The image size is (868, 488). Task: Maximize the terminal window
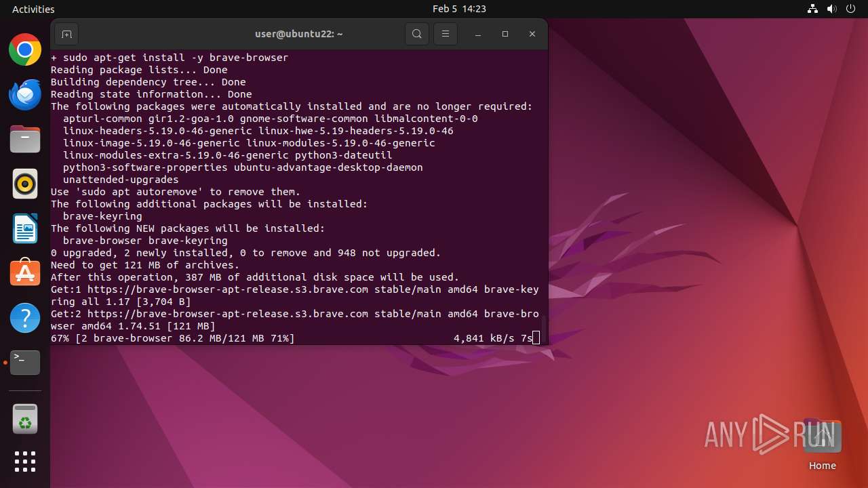point(505,34)
